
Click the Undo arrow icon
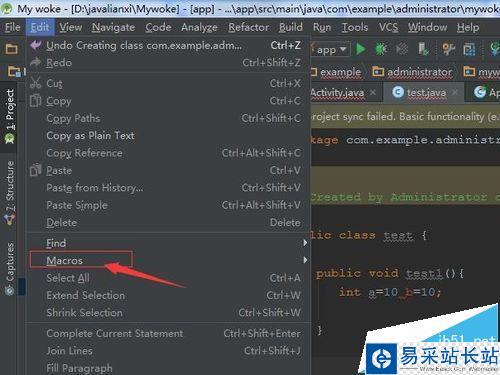36,45
